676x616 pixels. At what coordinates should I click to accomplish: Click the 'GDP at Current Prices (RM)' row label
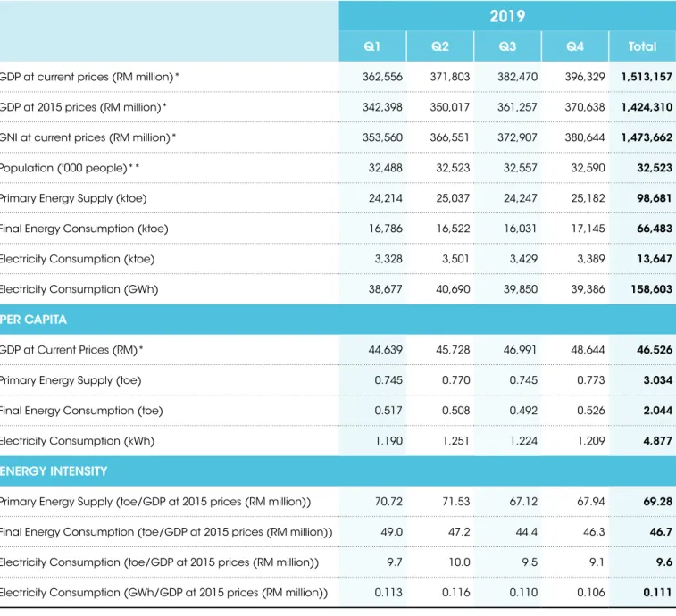pyautogui.click(x=71, y=350)
